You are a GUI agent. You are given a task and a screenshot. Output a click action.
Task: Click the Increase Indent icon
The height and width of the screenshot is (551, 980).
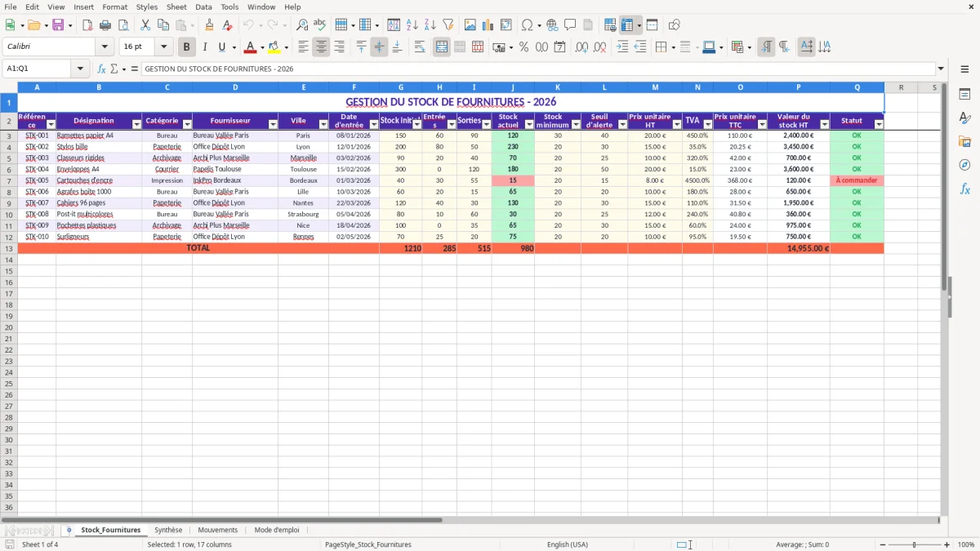pyautogui.click(x=622, y=47)
